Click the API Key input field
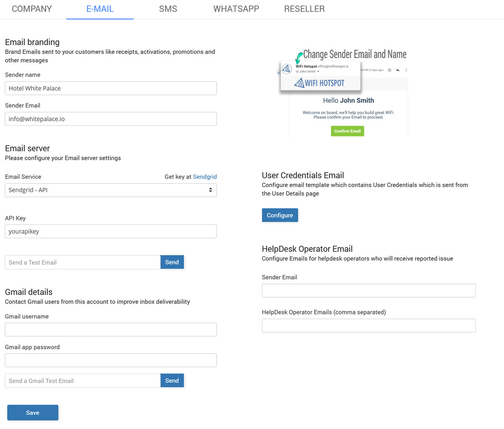 pos(111,232)
